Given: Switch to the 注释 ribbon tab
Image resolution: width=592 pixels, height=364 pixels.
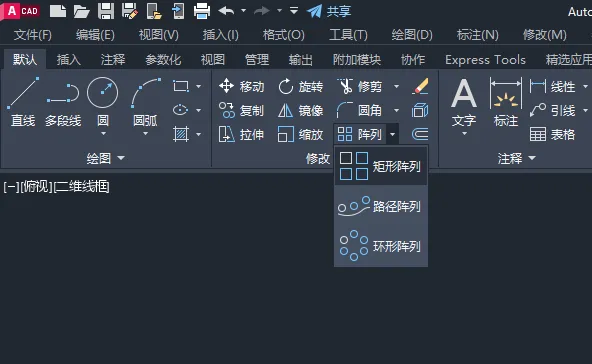Looking at the screenshot, I should point(113,60).
